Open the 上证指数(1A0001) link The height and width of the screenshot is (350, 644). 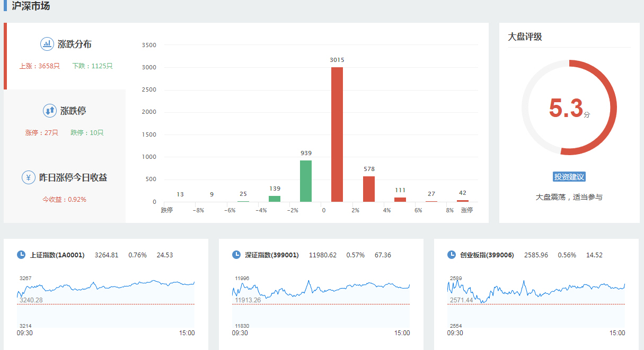point(57,255)
